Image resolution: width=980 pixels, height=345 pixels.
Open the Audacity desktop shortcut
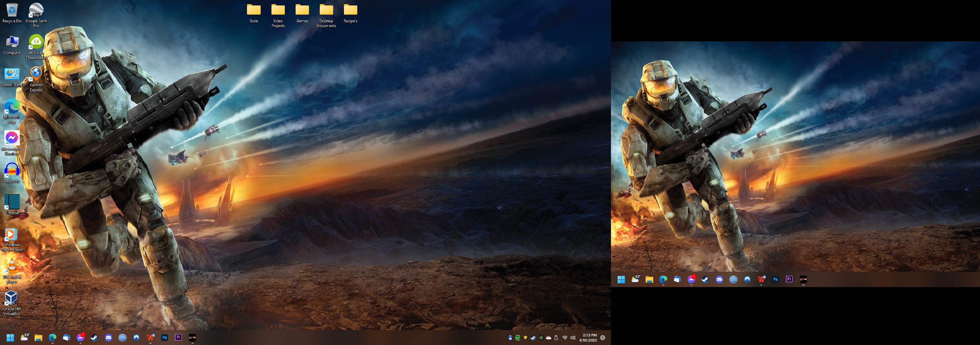[x=12, y=171]
